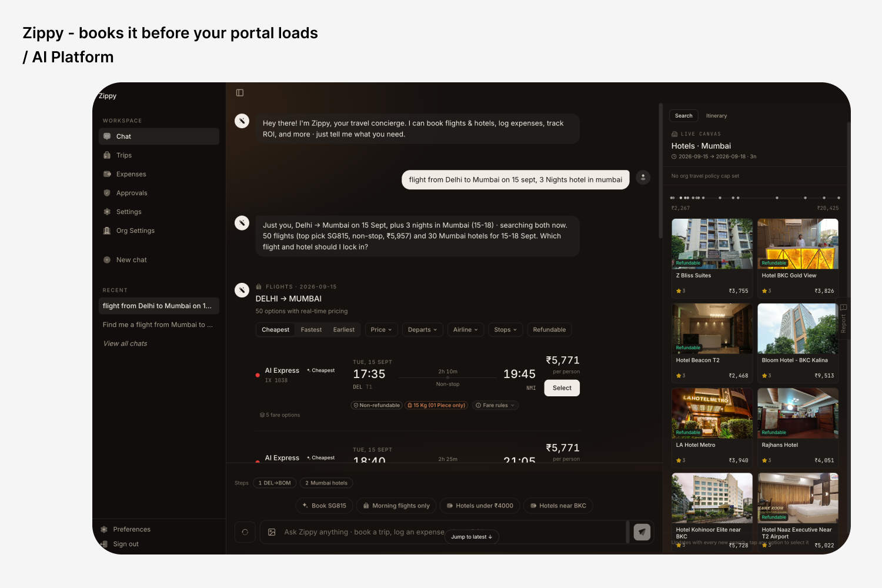This screenshot has height=588, width=882.
Task: Click the Zippy logo text
Action: pyautogui.click(x=108, y=96)
